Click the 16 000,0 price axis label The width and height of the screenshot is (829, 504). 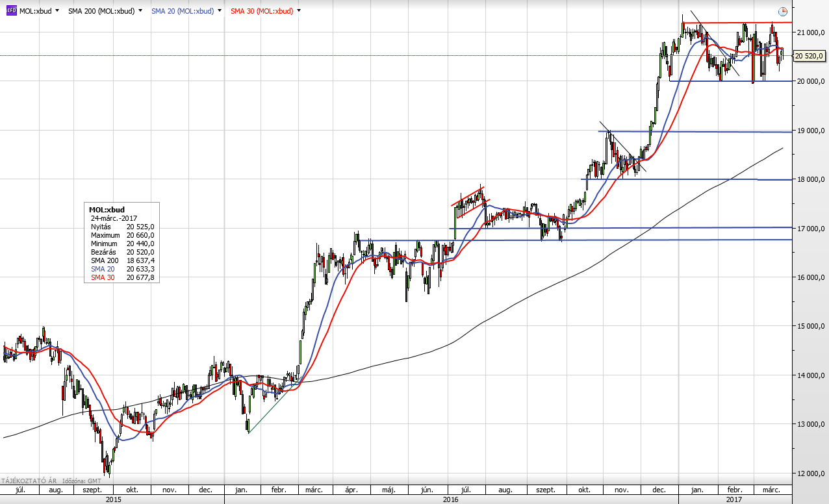811,278
